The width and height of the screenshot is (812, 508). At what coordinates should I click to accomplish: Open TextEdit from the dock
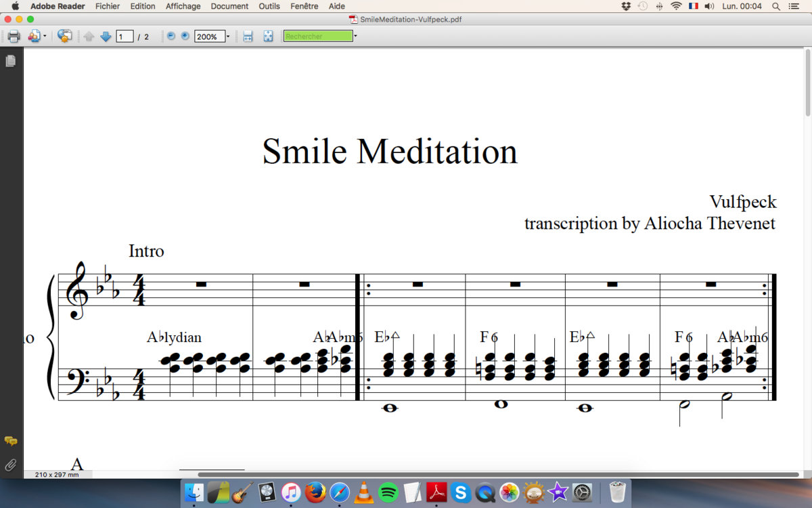click(412, 492)
